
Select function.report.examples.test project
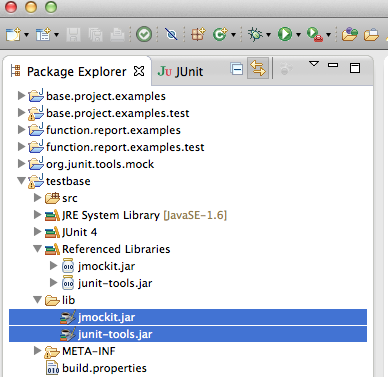[125, 147]
